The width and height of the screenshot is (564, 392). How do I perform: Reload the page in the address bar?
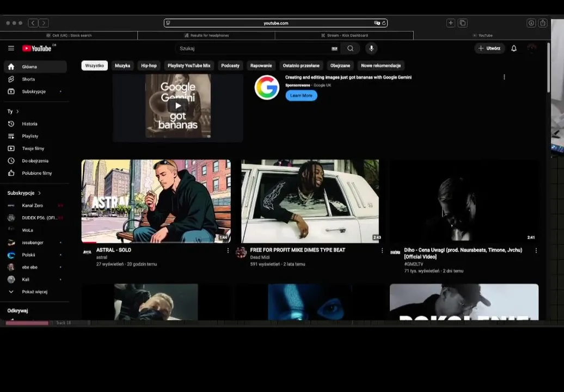point(384,23)
